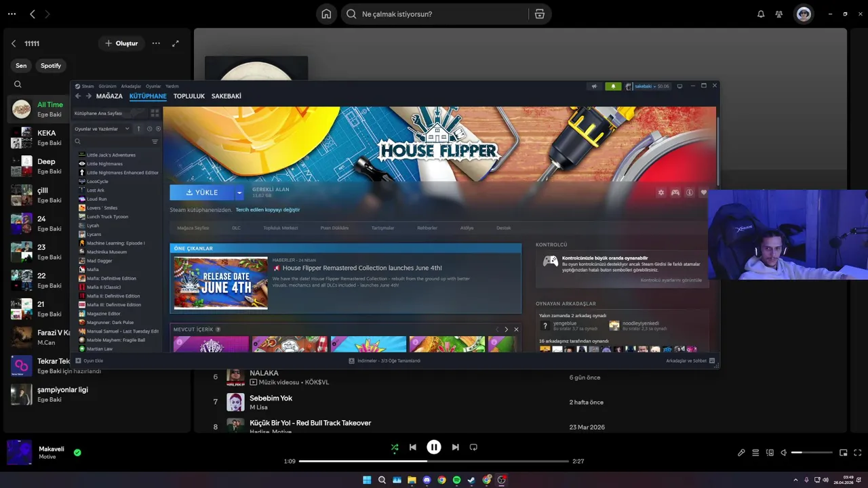This screenshot has height=488, width=868.
Task: Open Spotify notifications bell
Action: pos(761,14)
